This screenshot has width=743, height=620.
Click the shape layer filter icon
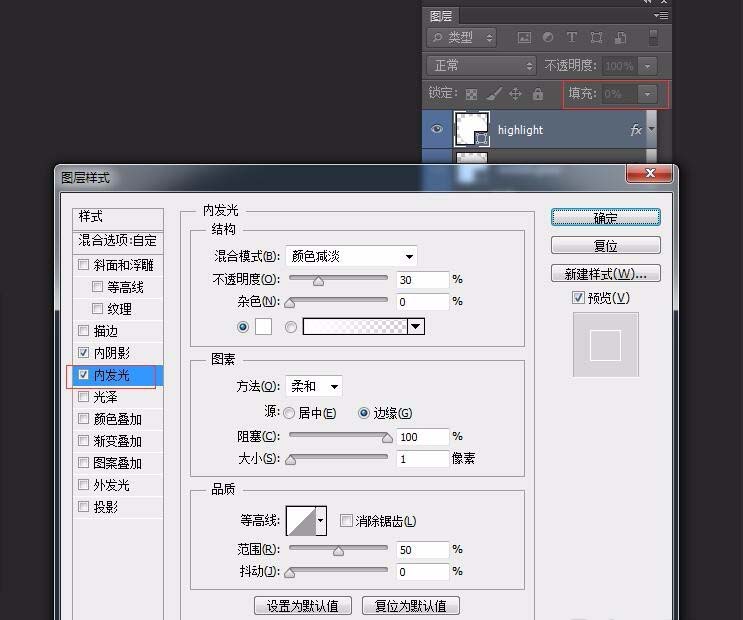click(596, 38)
